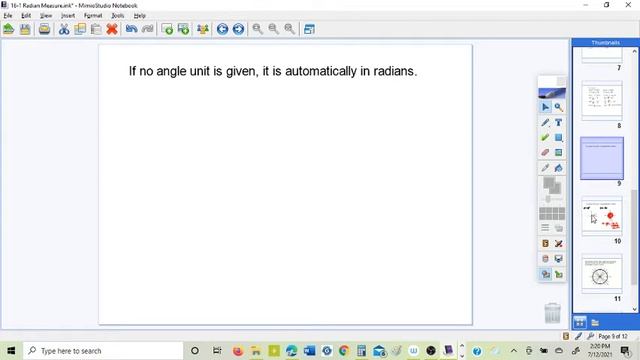Insert a new page with green plus icon
Image resolution: width=640 pixels, height=360 pixels.
pyautogui.click(x=167, y=29)
